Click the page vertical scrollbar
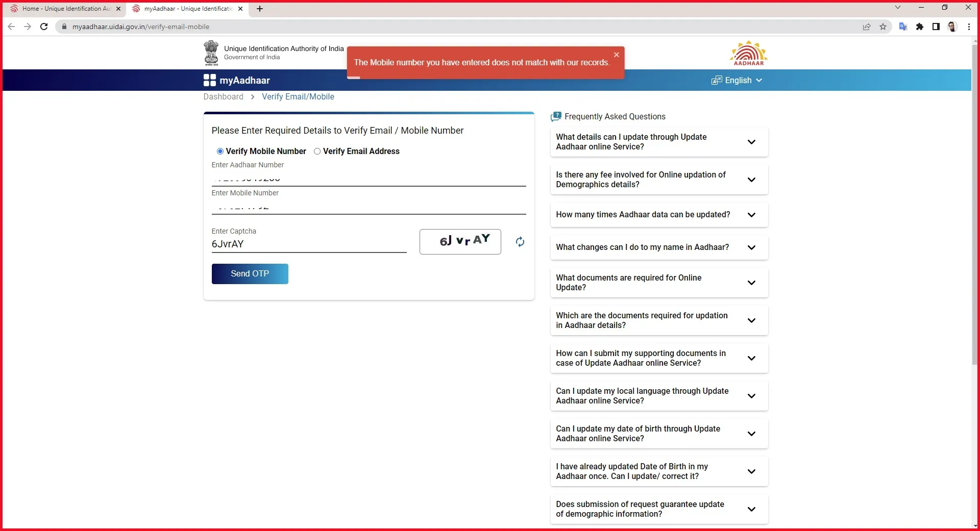This screenshot has width=980, height=531. (975, 204)
